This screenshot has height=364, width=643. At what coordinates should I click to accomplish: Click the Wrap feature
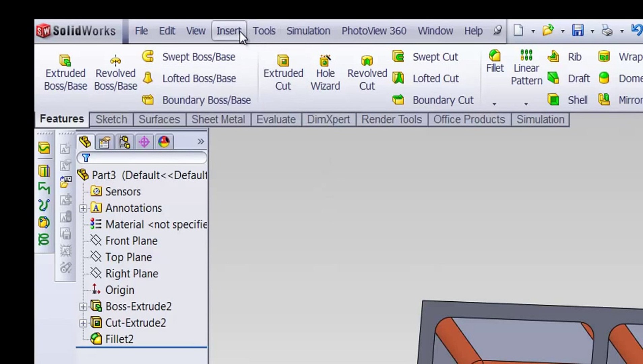620,57
